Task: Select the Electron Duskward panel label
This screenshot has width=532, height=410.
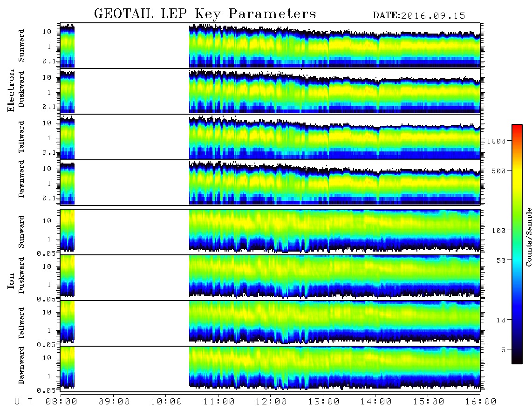Action: tap(21, 89)
